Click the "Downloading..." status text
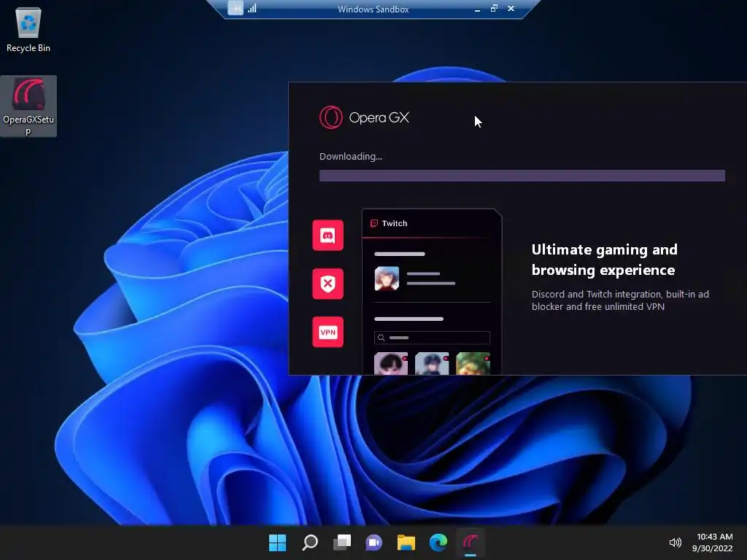Screen dimensions: 747x560 click(x=351, y=157)
